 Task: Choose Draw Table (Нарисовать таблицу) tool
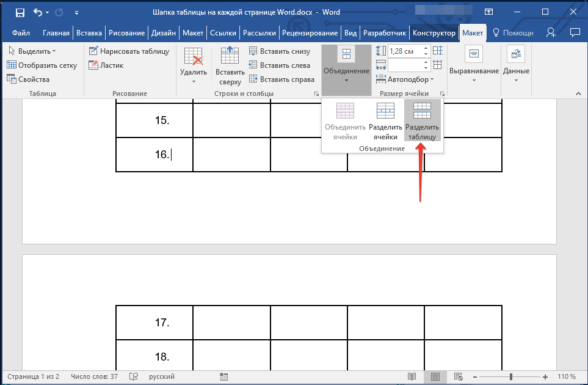pyautogui.click(x=129, y=51)
